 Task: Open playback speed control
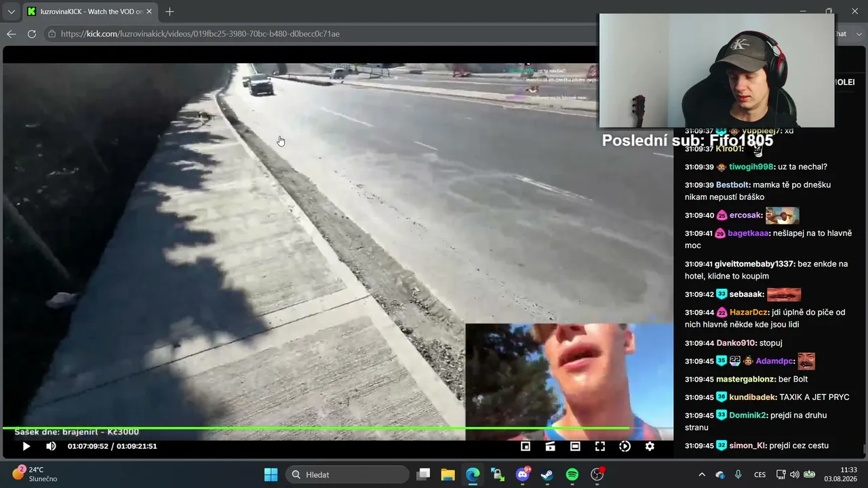625,446
